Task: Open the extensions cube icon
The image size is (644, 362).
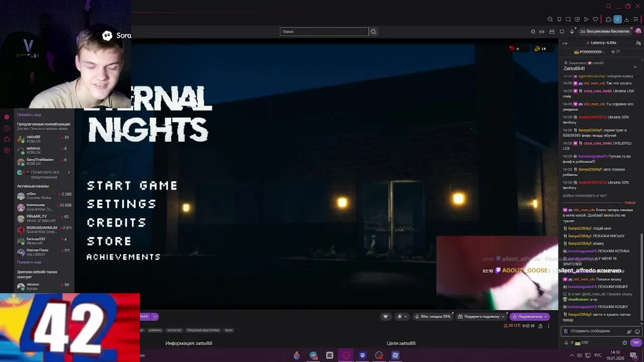Action: tap(608, 20)
